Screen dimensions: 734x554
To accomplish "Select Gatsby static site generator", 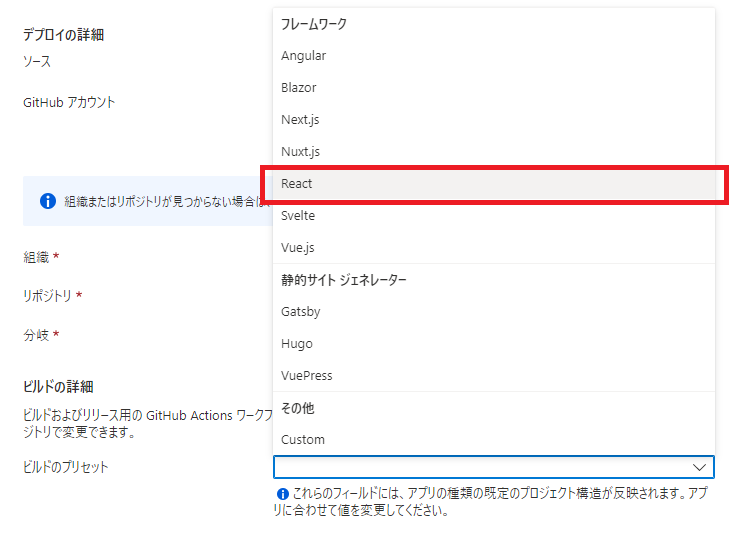I will click(x=494, y=311).
